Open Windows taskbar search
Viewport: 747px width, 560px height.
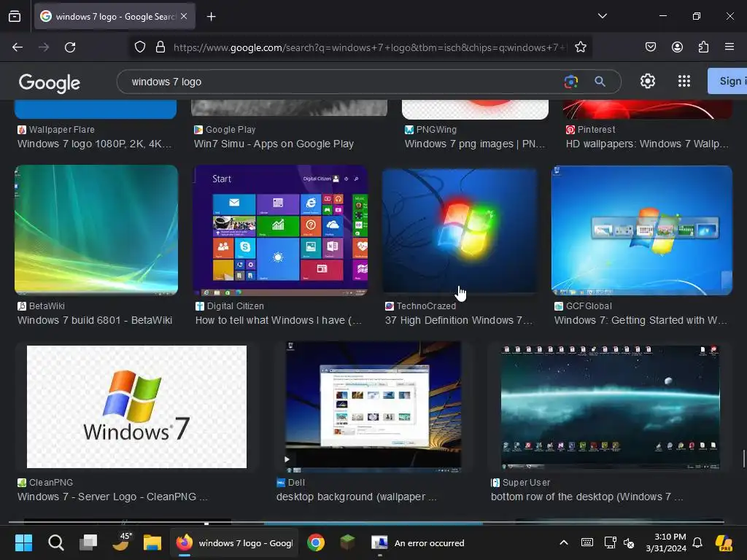point(55,542)
